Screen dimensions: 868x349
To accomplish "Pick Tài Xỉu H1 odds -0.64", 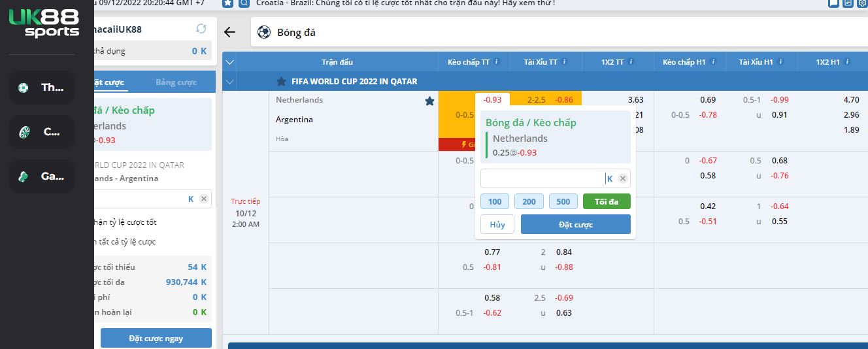I will pos(780,207).
